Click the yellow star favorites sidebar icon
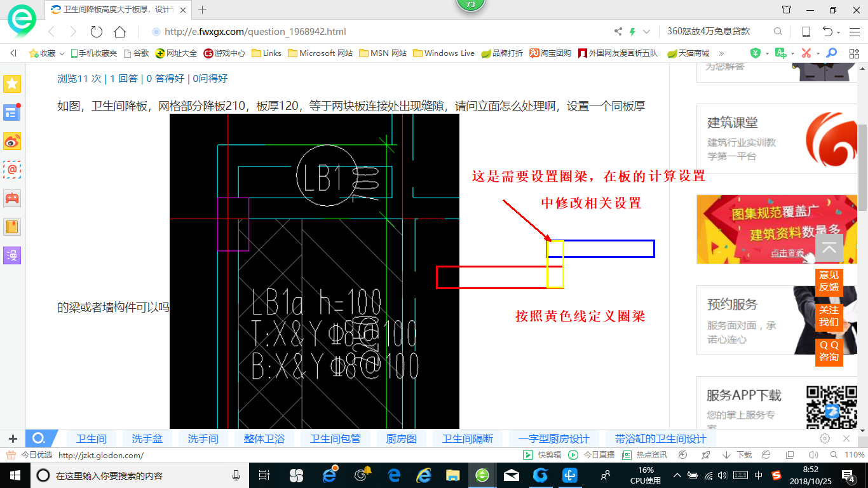Screen dimensions: 868x488 click(12, 84)
